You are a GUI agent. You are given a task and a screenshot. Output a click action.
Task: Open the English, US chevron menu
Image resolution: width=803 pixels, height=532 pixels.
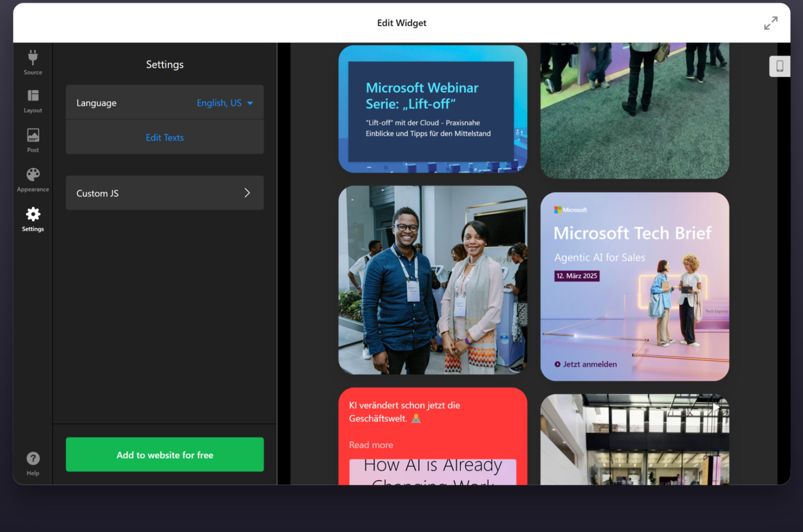tap(250, 103)
